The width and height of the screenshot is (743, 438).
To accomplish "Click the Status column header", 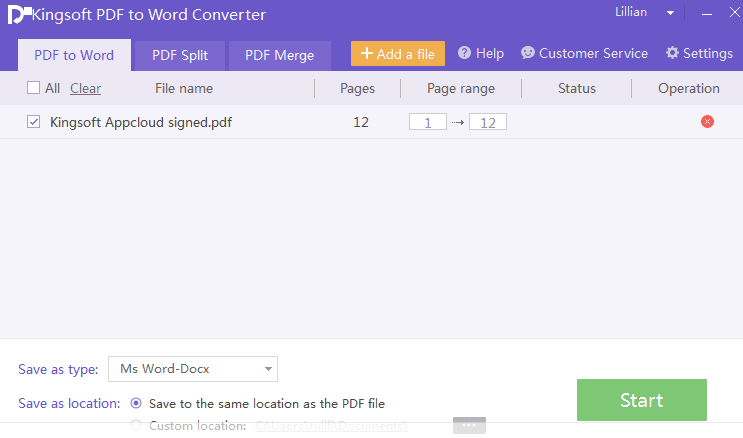I will pos(577,88).
